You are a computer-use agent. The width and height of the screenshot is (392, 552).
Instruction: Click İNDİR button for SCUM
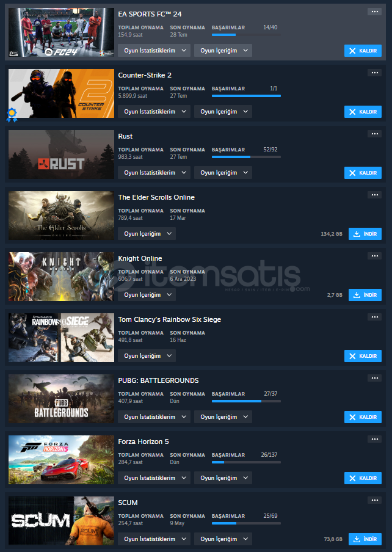[x=365, y=539]
